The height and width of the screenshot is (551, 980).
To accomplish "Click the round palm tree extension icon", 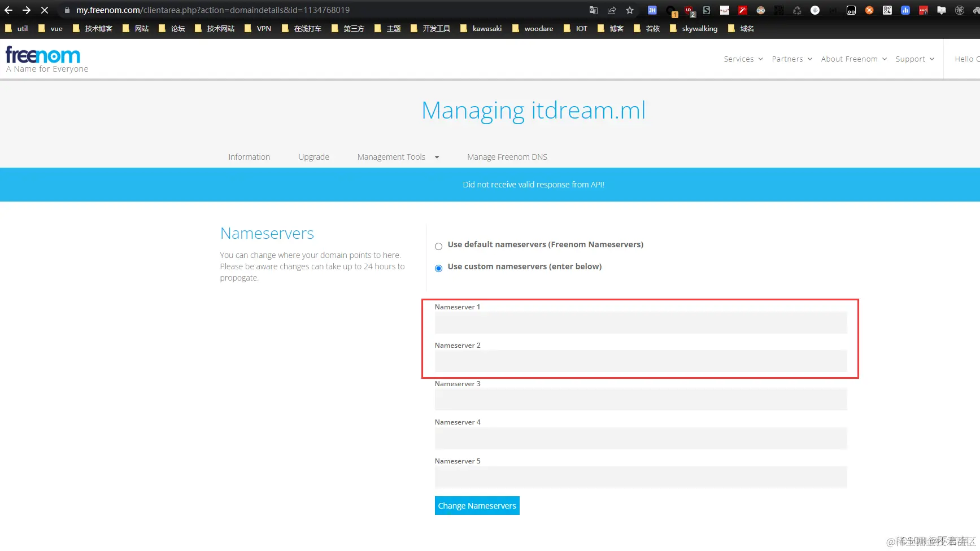I will pyautogui.click(x=960, y=10).
